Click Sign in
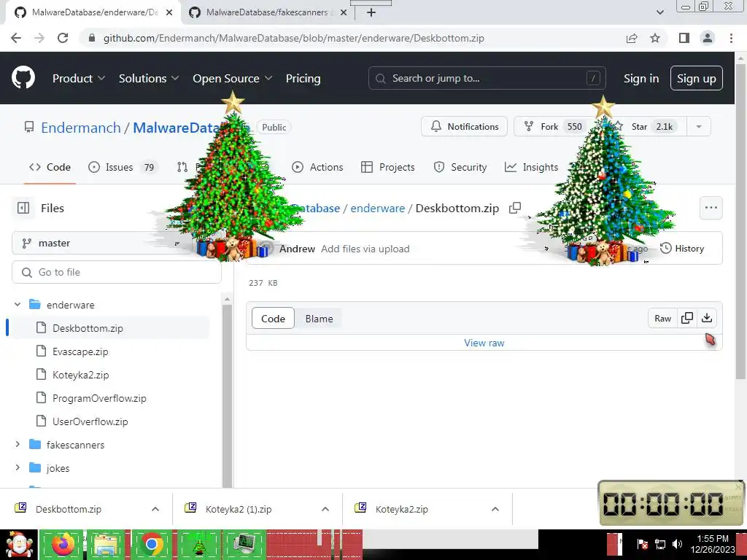The height and width of the screenshot is (560, 747). (x=641, y=78)
